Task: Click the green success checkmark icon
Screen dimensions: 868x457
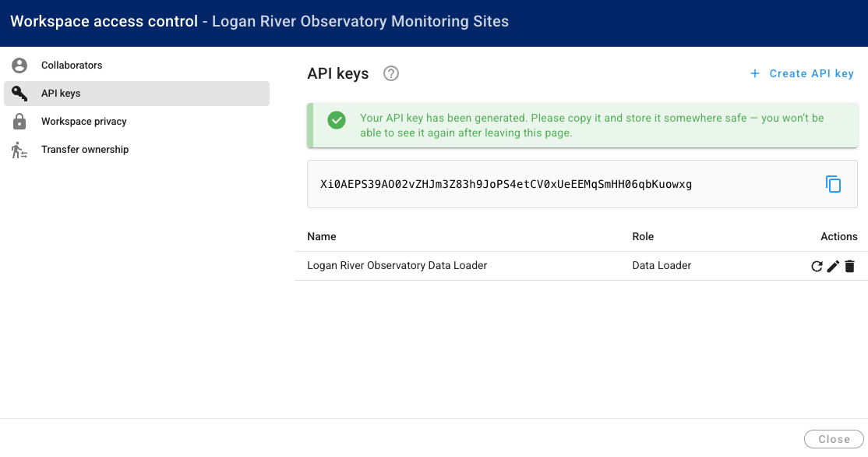Action: pyautogui.click(x=336, y=119)
